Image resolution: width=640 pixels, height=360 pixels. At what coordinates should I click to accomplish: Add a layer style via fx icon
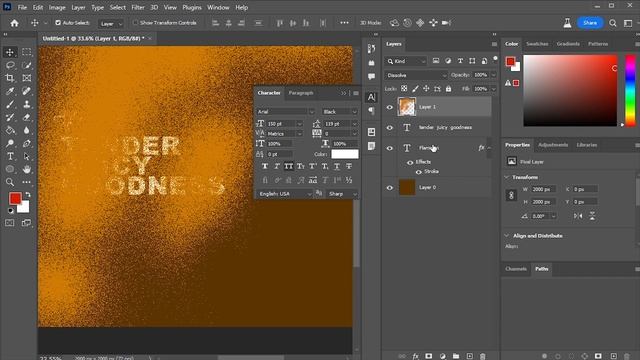416,356
